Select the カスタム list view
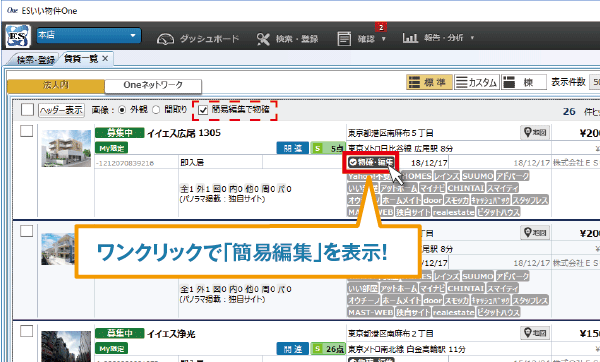Screen dimensions: 600x362 [477, 82]
